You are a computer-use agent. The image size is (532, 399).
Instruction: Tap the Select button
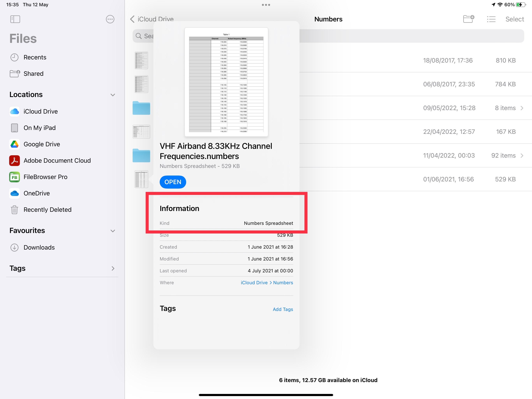coord(514,19)
